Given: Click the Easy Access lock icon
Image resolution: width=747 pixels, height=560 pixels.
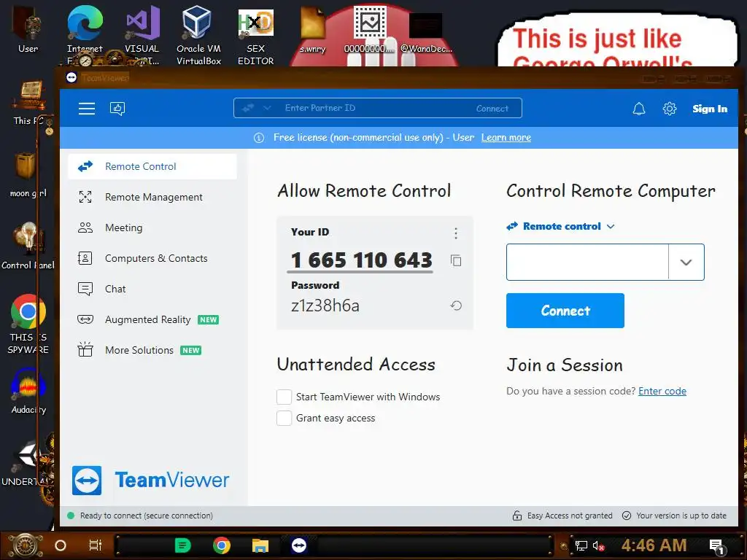Looking at the screenshot, I should pos(517,516).
